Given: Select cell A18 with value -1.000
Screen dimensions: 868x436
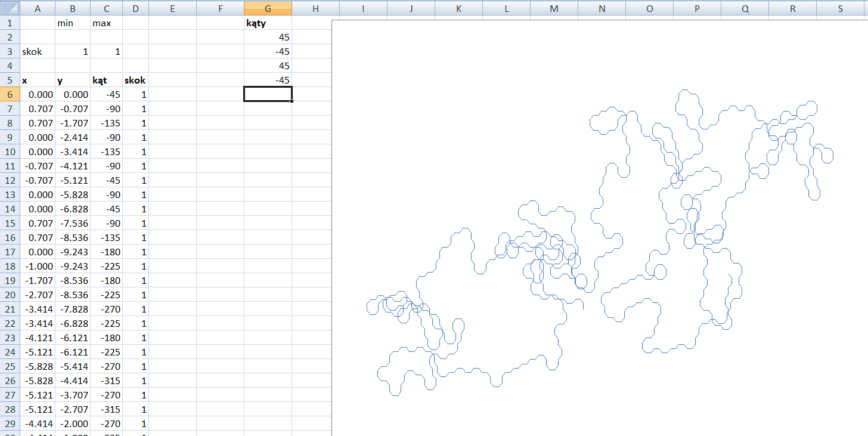Looking at the screenshot, I should (38, 266).
